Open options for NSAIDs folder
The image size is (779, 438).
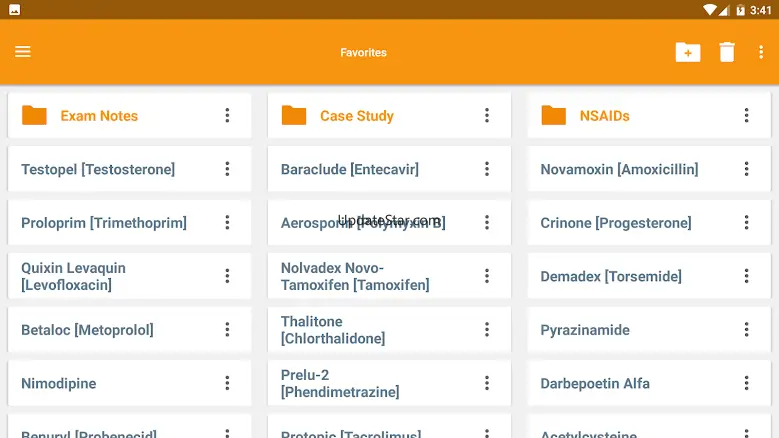(746, 115)
